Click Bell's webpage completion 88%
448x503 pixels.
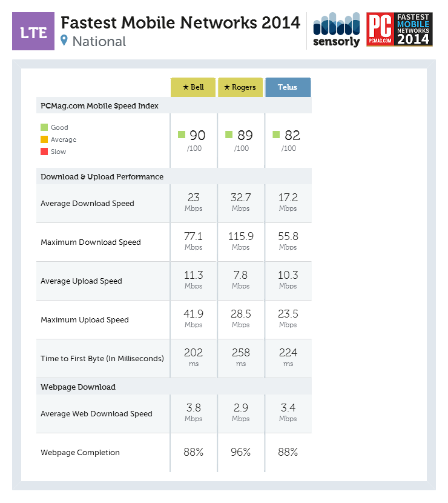pos(194,452)
